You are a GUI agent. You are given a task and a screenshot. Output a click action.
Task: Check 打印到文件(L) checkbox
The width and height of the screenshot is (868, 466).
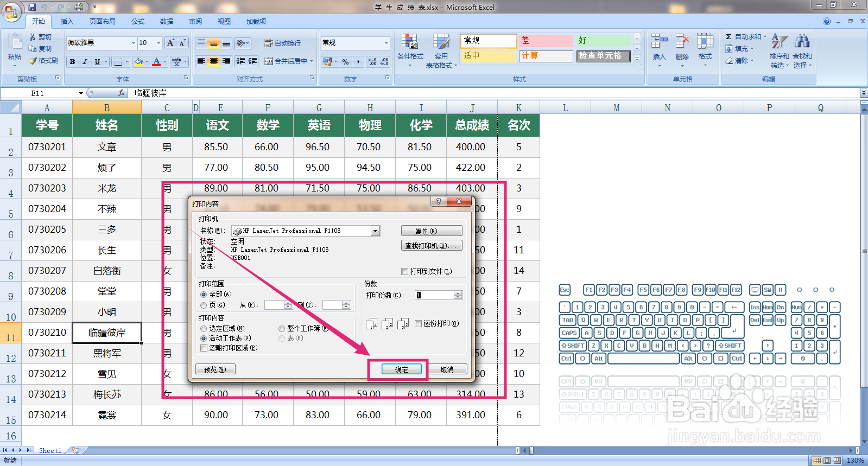click(x=404, y=271)
